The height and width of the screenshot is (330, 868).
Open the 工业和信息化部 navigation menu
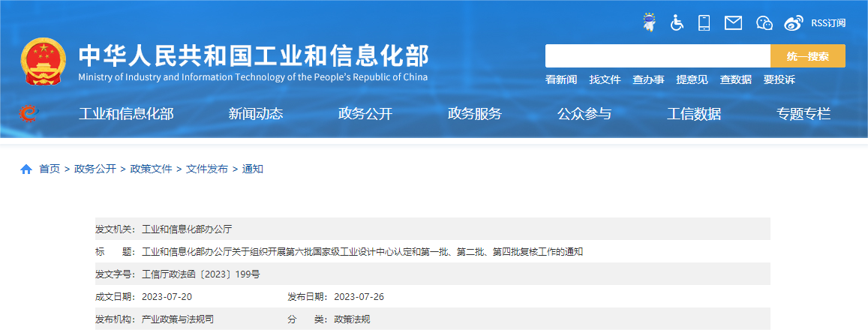(x=126, y=114)
